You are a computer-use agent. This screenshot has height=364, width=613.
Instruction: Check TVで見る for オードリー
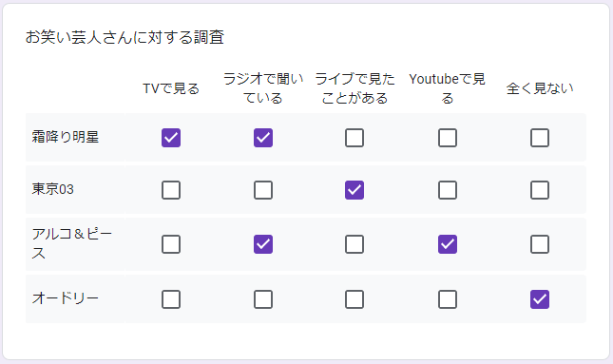pos(171,299)
